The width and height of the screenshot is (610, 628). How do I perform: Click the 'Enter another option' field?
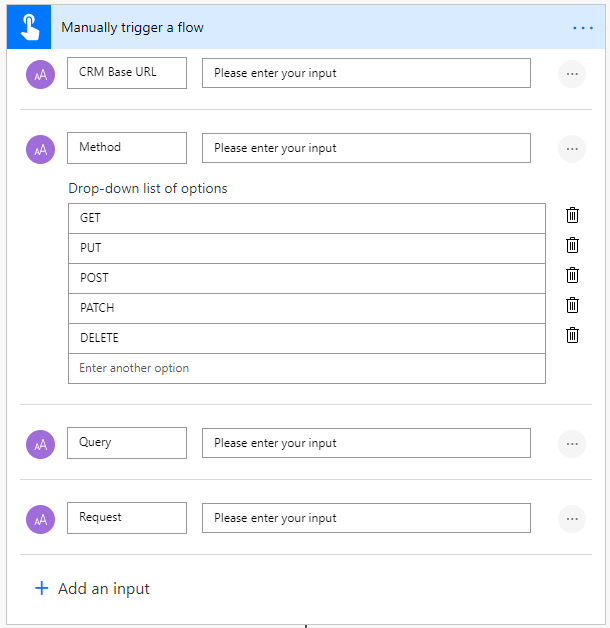point(307,368)
